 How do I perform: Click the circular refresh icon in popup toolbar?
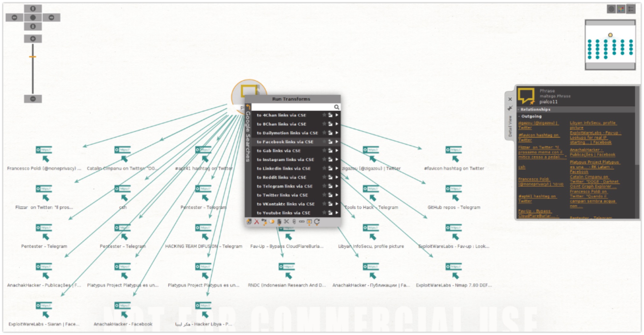[x=317, y=222]
